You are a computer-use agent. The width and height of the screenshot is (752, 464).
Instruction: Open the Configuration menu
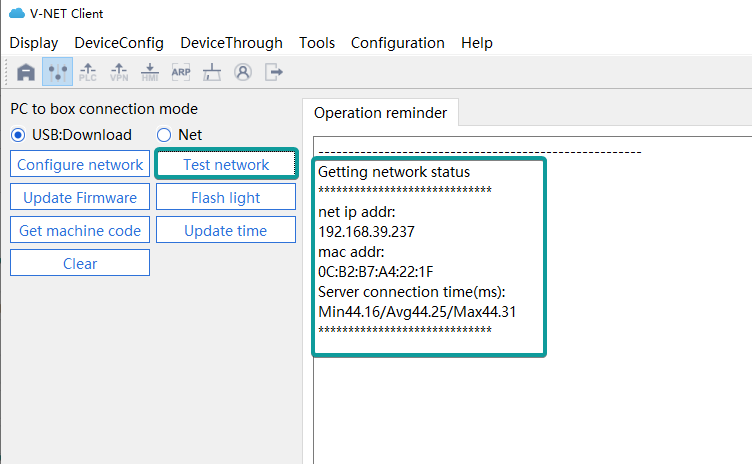pyautogui.click(x=398, y=43)
